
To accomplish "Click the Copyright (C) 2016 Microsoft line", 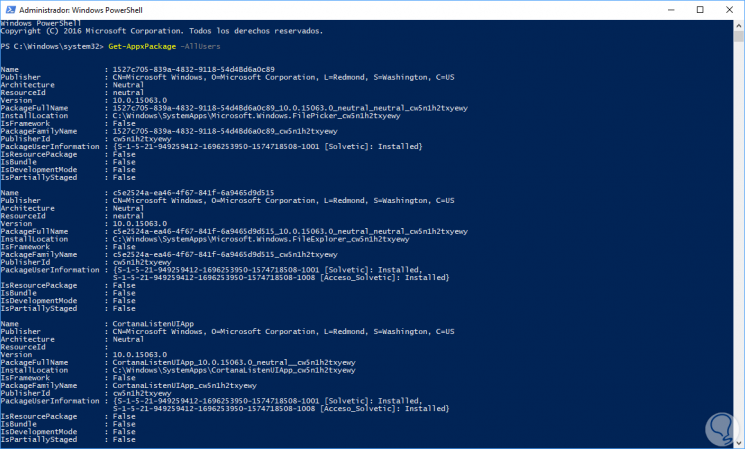I will point(162,31).
